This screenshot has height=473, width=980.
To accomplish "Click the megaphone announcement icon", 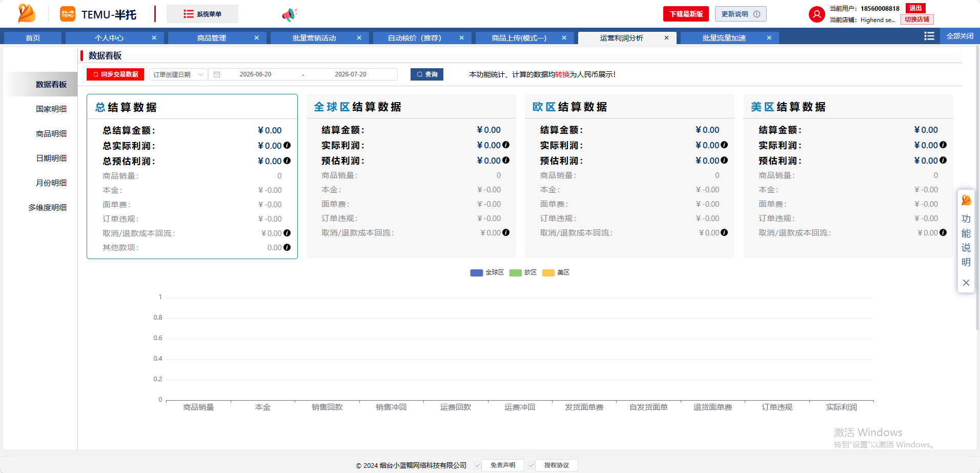I will point(289,14).
